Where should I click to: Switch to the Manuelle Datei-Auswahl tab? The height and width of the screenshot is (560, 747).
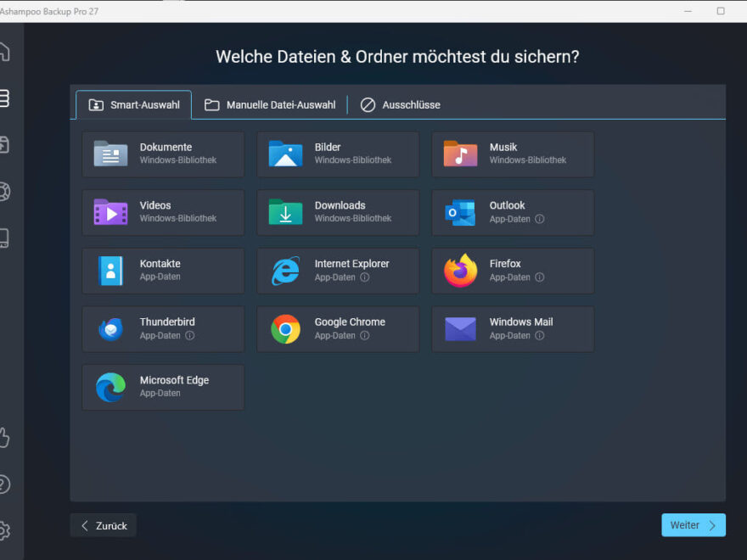coord(270,104)
